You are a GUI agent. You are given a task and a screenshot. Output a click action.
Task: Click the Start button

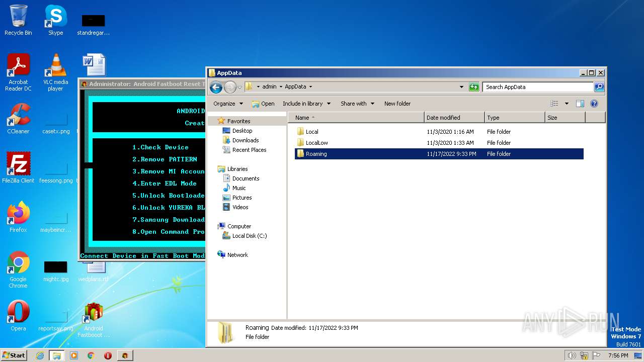(x=14, y=355)
